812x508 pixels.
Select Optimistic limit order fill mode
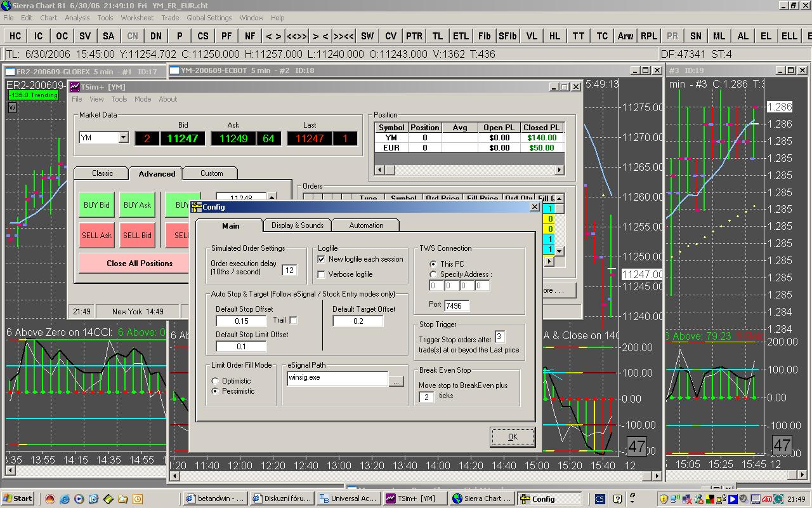(x=215, y=381)
